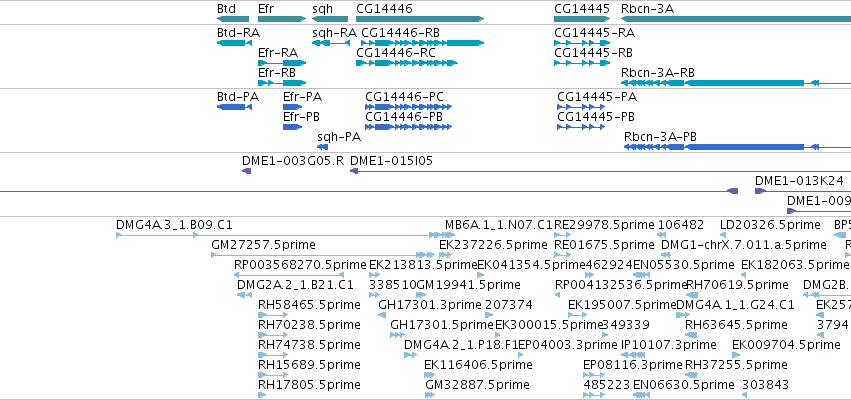Click EK182063.5prime EST label
The image size is (851, 400).
(794, 265)
